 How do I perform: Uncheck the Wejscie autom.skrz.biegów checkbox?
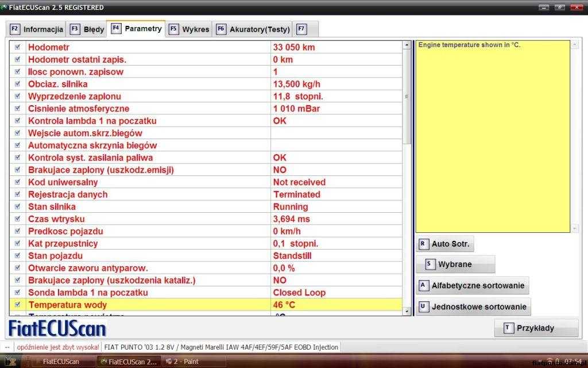(17, 133)
